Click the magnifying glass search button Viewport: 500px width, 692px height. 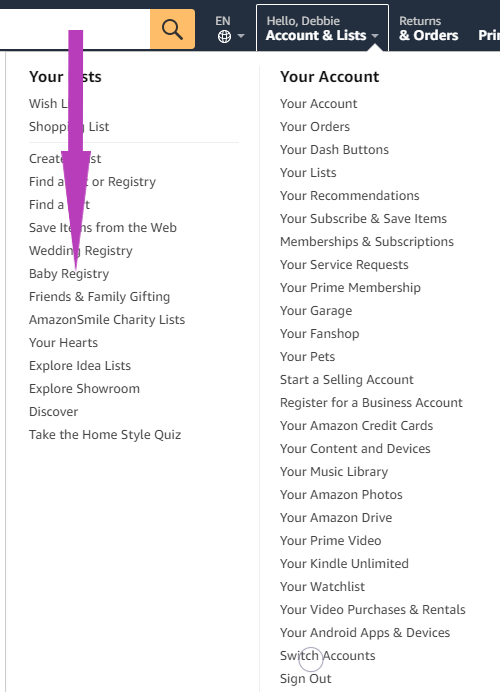[173, 29]
